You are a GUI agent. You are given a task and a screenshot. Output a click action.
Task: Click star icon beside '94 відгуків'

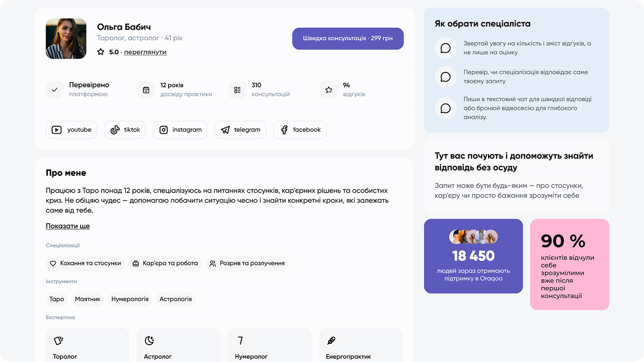pyautogui.click(x=329, y=90)
